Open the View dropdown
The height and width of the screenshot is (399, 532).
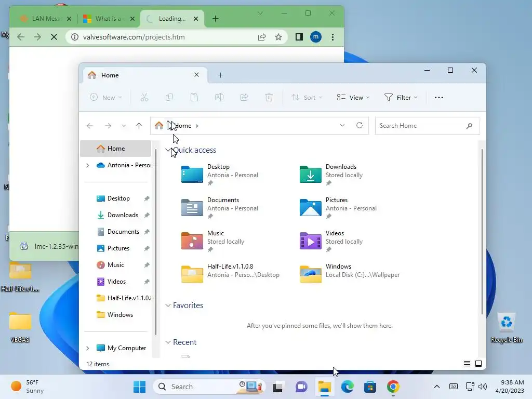coord(353,97)
